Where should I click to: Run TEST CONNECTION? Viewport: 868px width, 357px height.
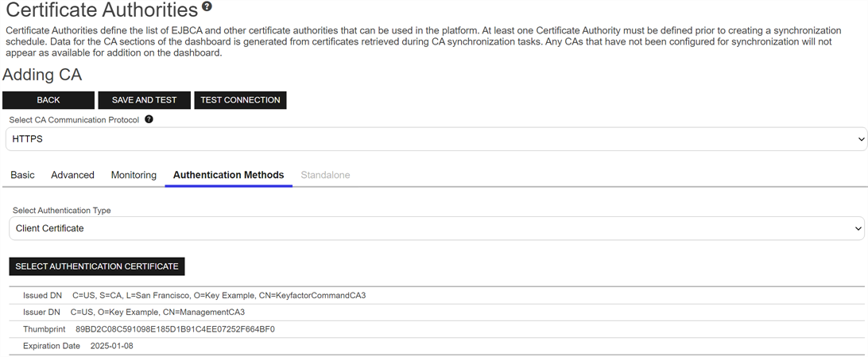(240, 100)
